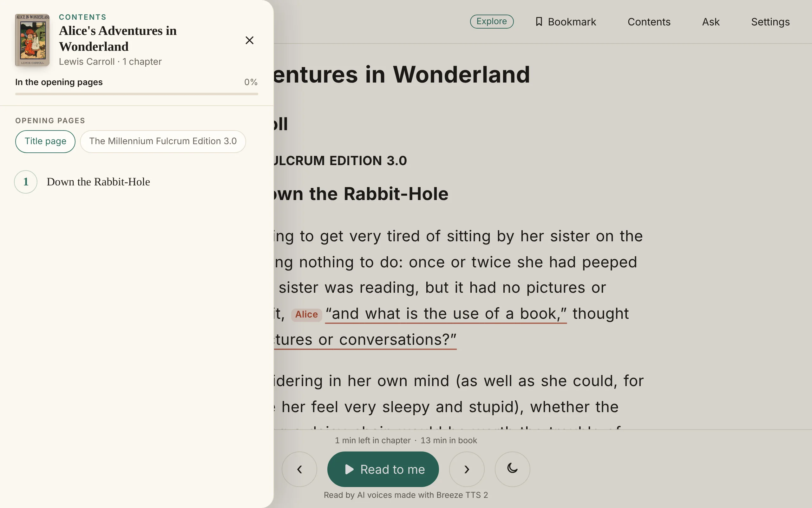The height and width of the screenshot is (508, 812).
Task: Click the reading progress bar
Action: (x=137, y=94)
